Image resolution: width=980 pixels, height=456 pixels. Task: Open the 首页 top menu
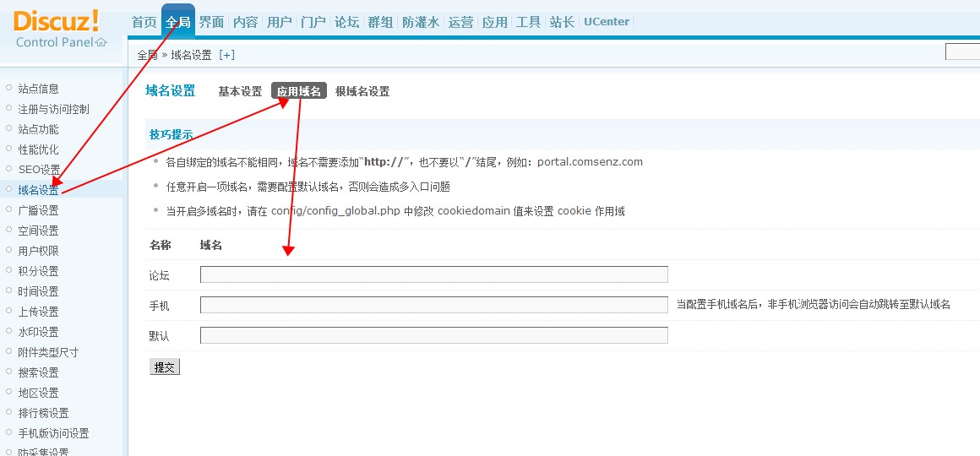[144, 22]
